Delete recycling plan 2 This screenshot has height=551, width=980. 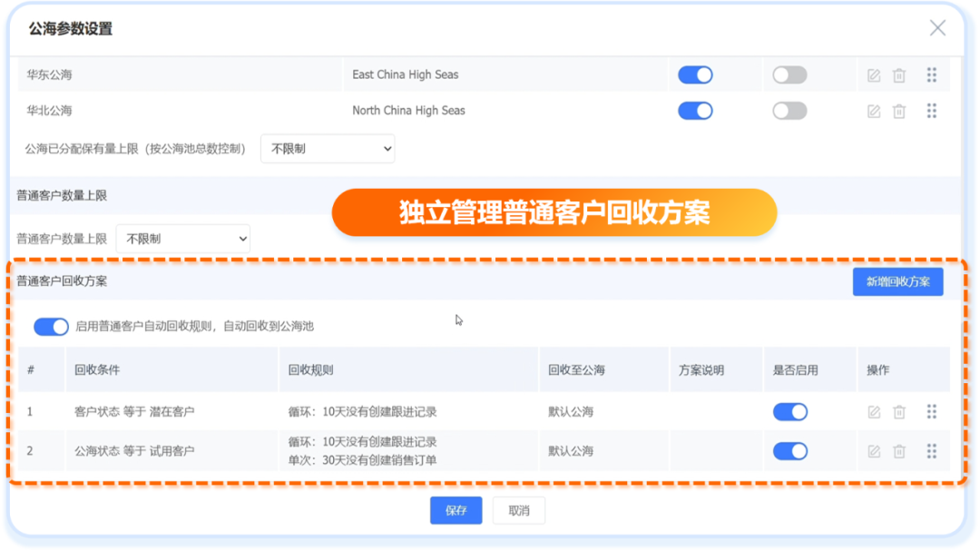[899, 450]
